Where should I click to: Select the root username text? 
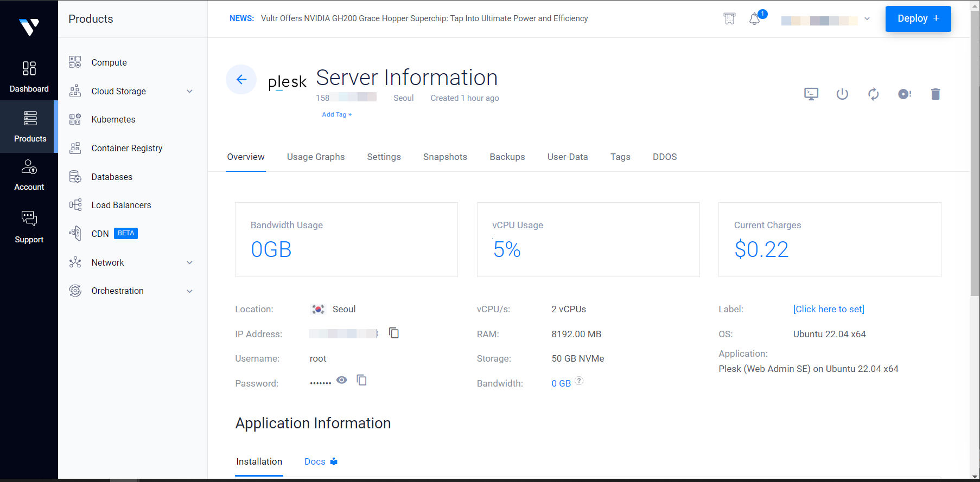pyautogui.click(x=318, y=358)
